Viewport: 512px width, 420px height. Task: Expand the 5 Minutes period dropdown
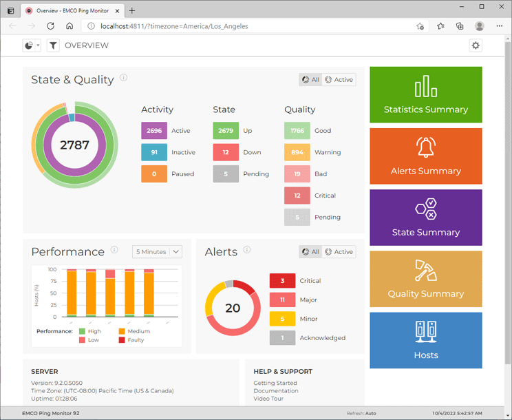157,252
